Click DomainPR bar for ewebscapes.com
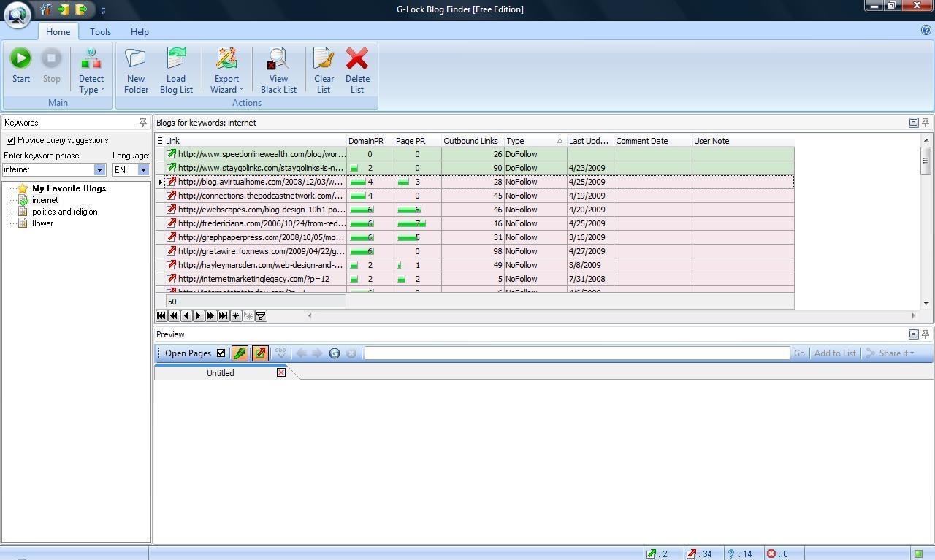This screenshot has width=935, height=560. 362,210
